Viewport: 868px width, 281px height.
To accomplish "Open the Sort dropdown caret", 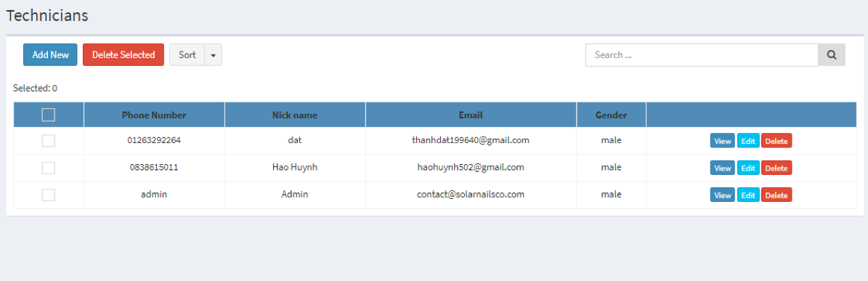I will 213,54.
